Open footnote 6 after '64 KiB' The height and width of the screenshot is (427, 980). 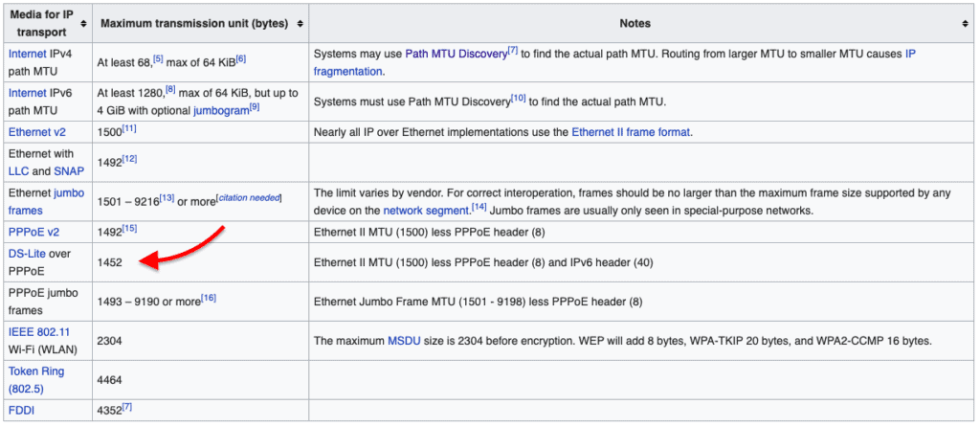coord(241,59)
